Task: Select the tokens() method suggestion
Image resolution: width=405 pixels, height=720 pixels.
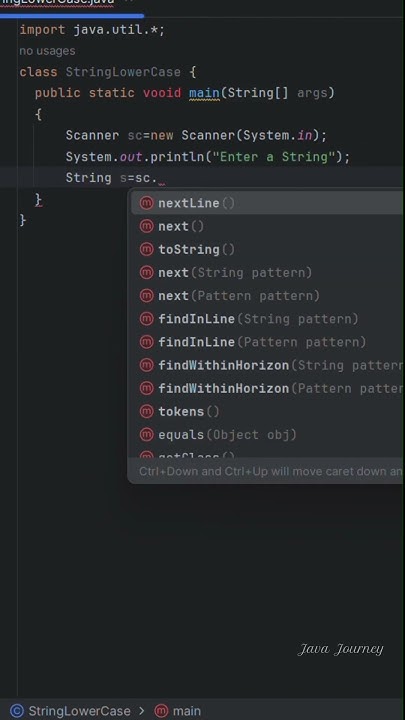Action: tap(267, 411)
